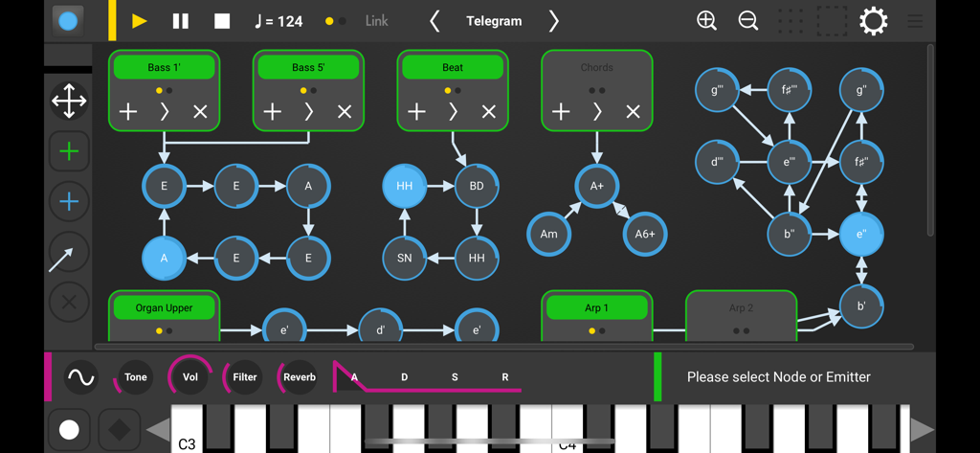Click the blue circle button at top left
The width and height of the screenshot is (980, 453).
pos(68,21)
